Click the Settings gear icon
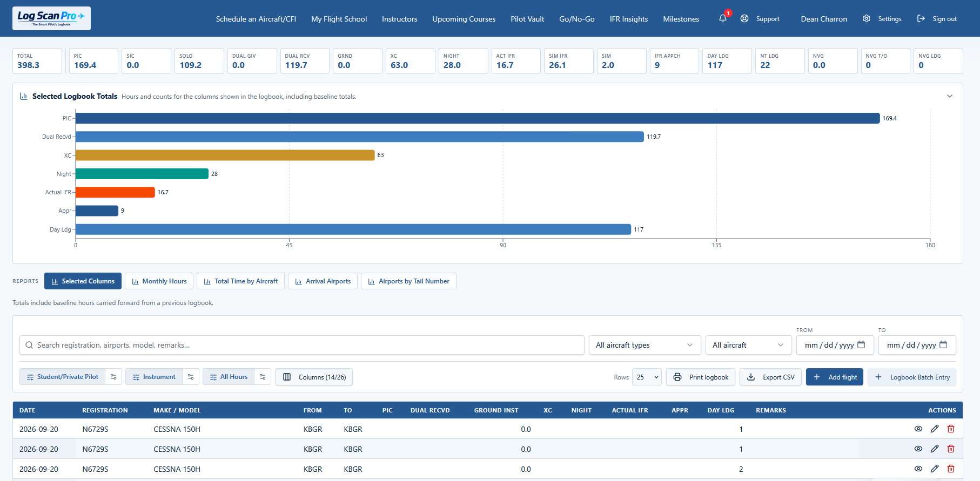 [867, 18]
